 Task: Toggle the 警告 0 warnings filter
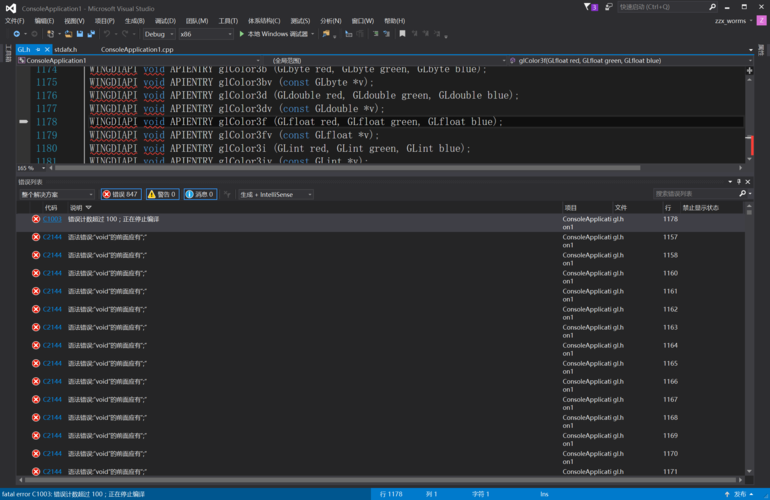163,194
